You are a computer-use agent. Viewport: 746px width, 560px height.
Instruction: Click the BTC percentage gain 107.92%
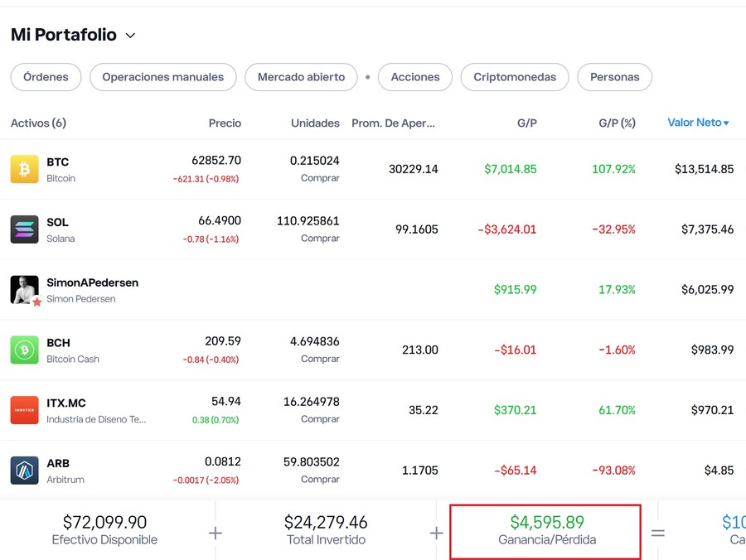(x=613, y=169)
